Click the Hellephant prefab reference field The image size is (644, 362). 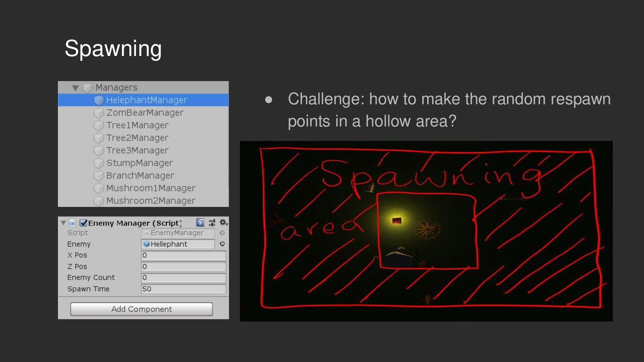click(178, 244)
